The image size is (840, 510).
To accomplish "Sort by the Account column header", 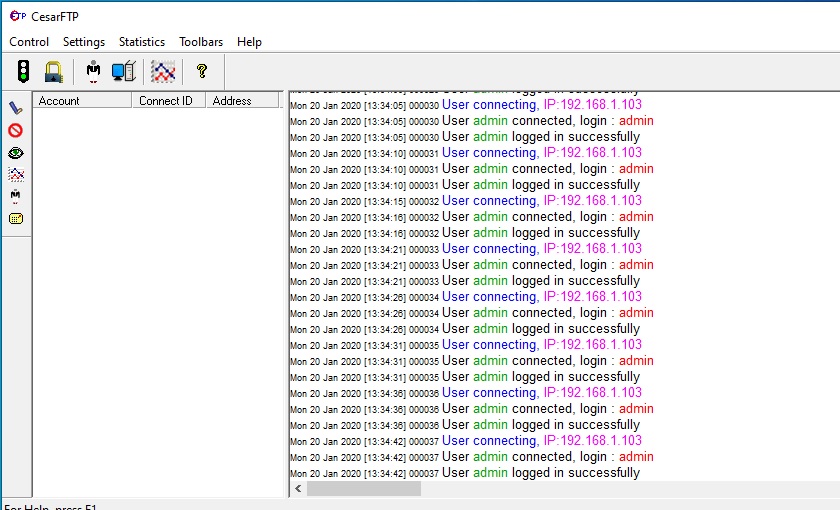I will [82, 101].
